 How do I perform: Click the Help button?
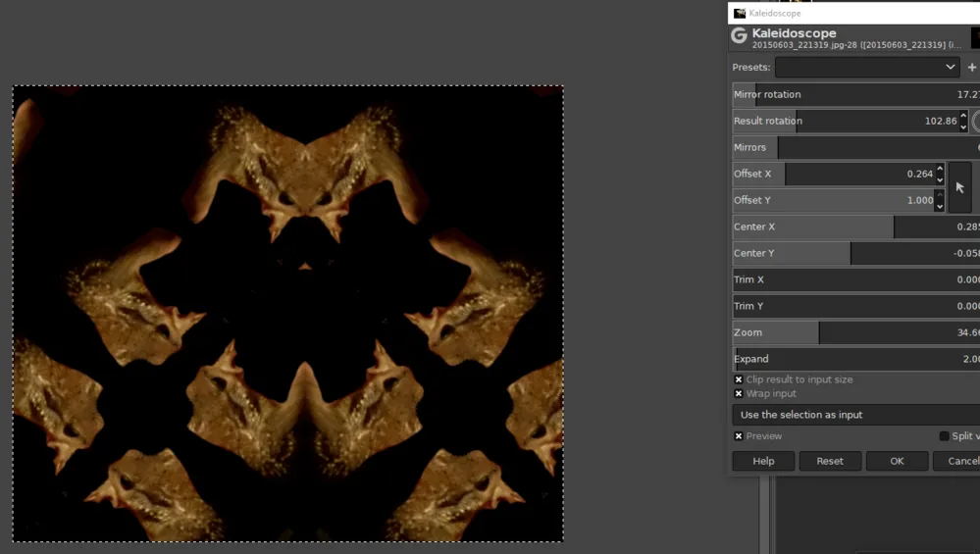763,461
